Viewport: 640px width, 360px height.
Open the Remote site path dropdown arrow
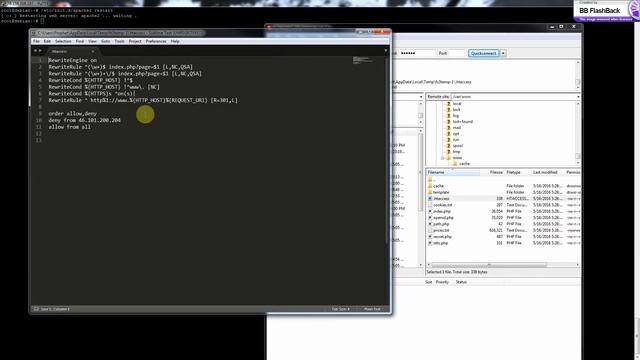[x=578, y=97]
